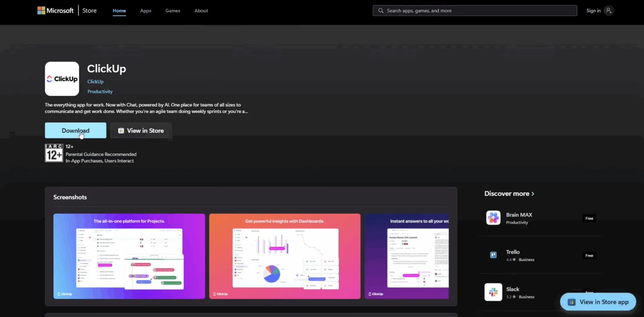Click the Download button
Viewport: 644px width, 317px height.
click(75, 130)
